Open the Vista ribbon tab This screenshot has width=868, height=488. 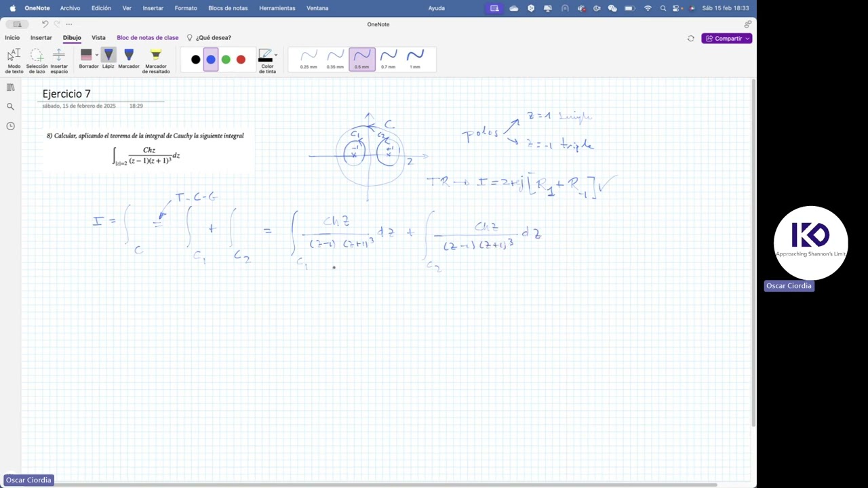pos(98,38)
